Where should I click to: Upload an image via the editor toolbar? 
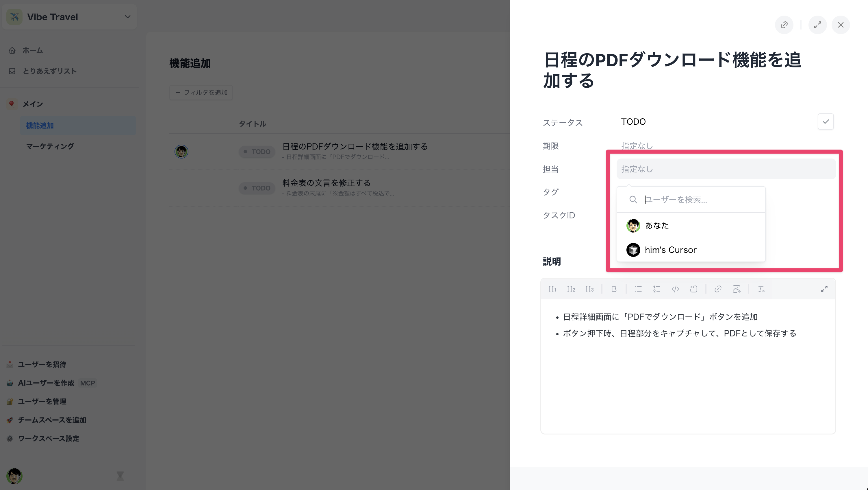736,289
